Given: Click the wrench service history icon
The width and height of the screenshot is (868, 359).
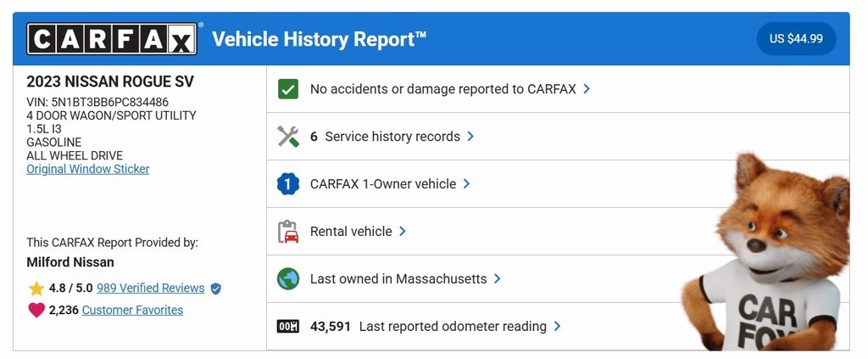Looking at the screenshot, I should [288, 137].
